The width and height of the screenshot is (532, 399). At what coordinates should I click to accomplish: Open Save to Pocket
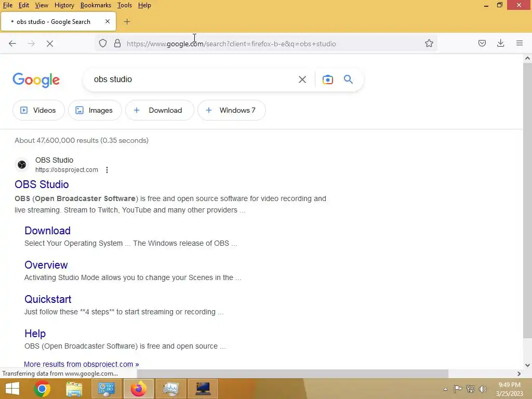(482, 43)
